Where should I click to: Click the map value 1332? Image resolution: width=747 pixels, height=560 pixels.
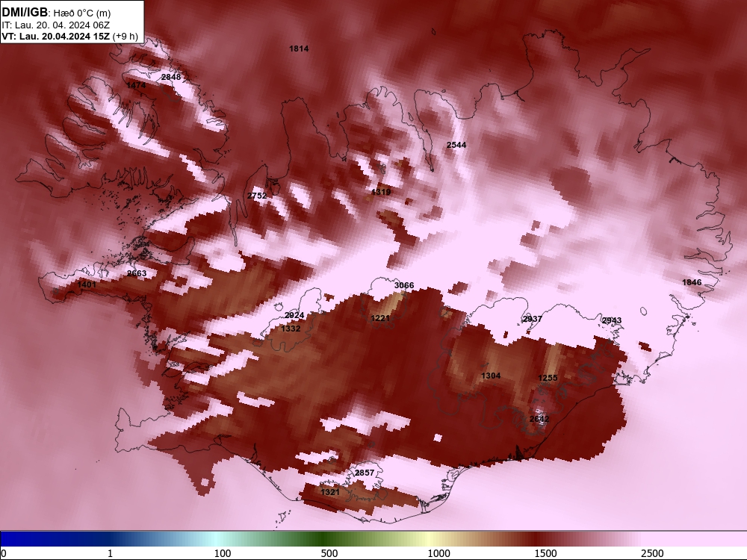click(x=291, y=329)
